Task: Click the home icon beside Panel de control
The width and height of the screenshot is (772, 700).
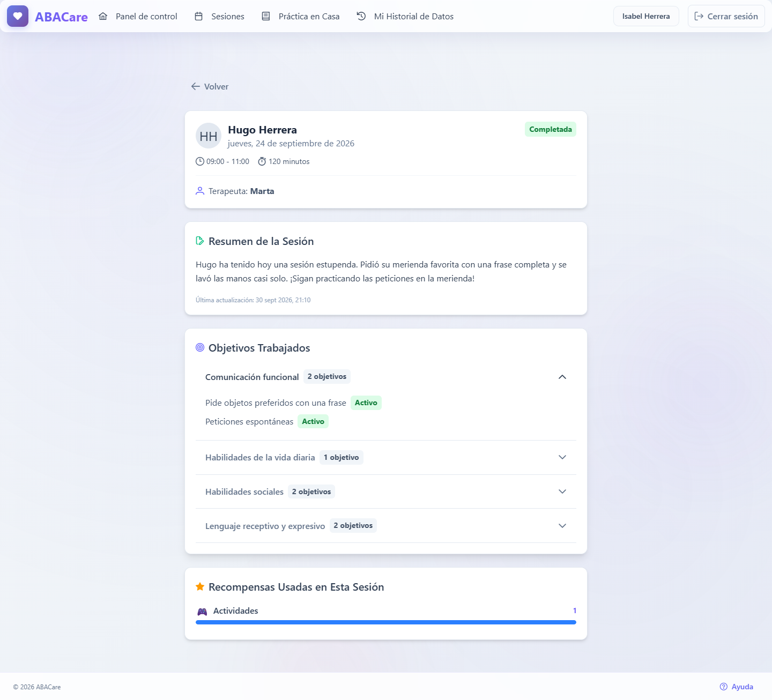Action: [x=103, y=16]
